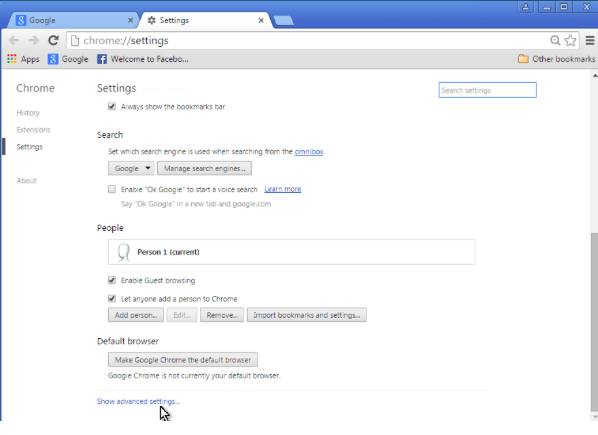Toggle Enable Guest browsing checkbox

pos(112,280)
